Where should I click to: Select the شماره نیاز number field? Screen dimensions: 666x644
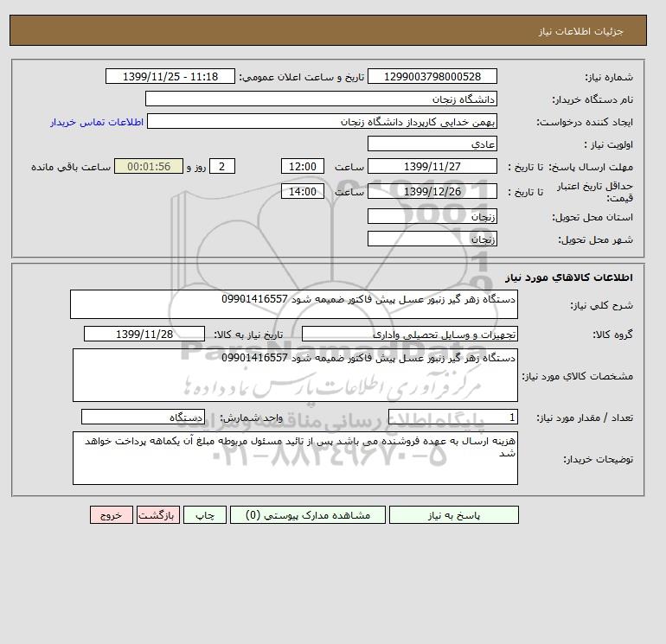(x=432, y=76)
